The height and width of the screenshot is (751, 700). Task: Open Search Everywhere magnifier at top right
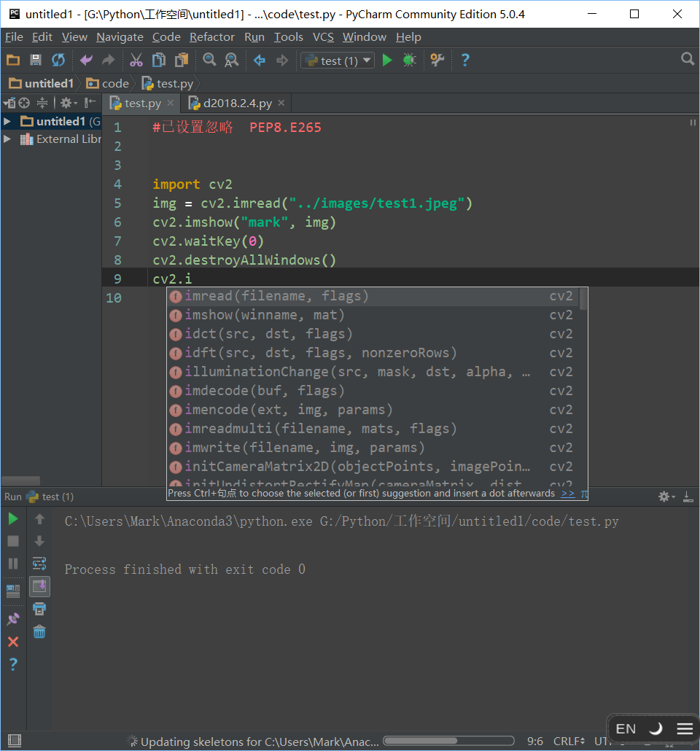point(688,59)
